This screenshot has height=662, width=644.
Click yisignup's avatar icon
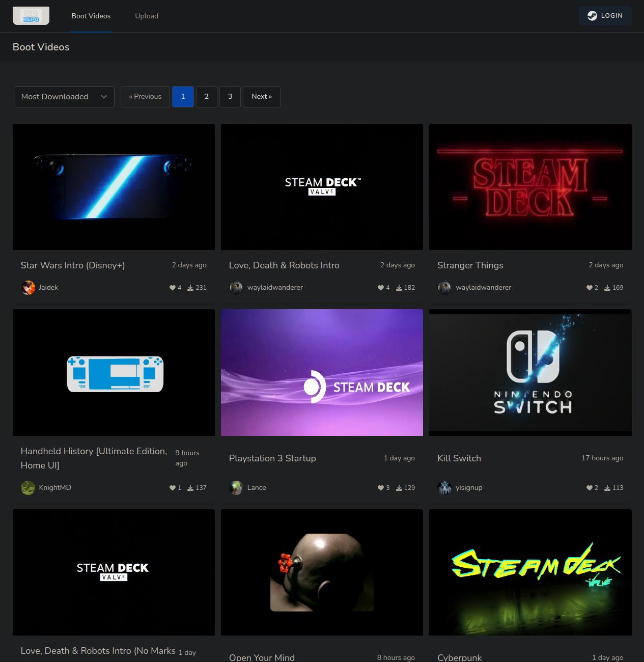click(444, 488)
